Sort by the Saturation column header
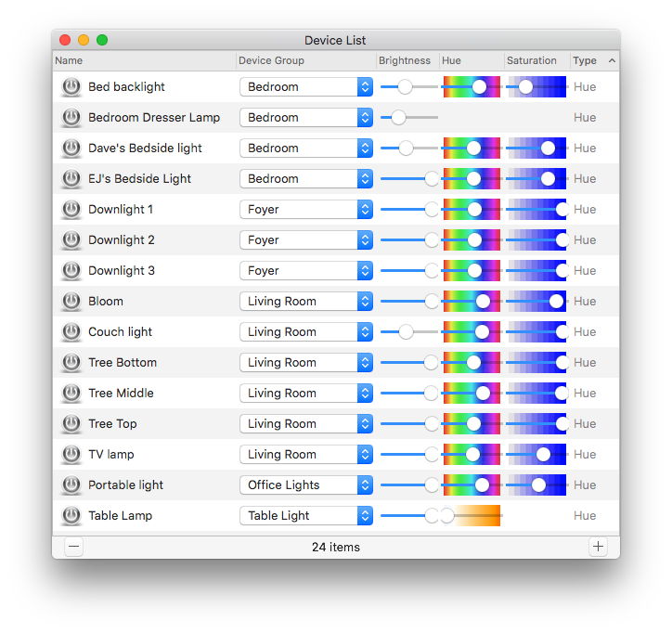The image size is (672, 633). point(537,60)
